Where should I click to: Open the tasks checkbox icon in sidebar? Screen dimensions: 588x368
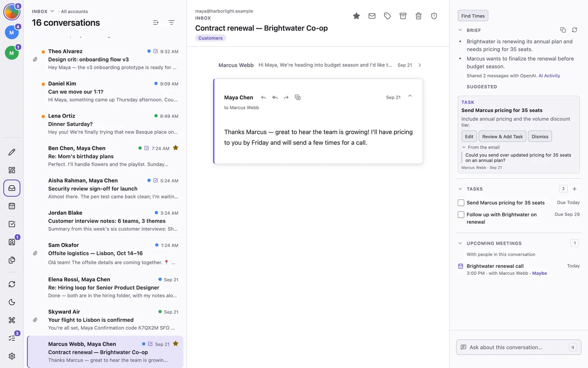pos(12,224)
